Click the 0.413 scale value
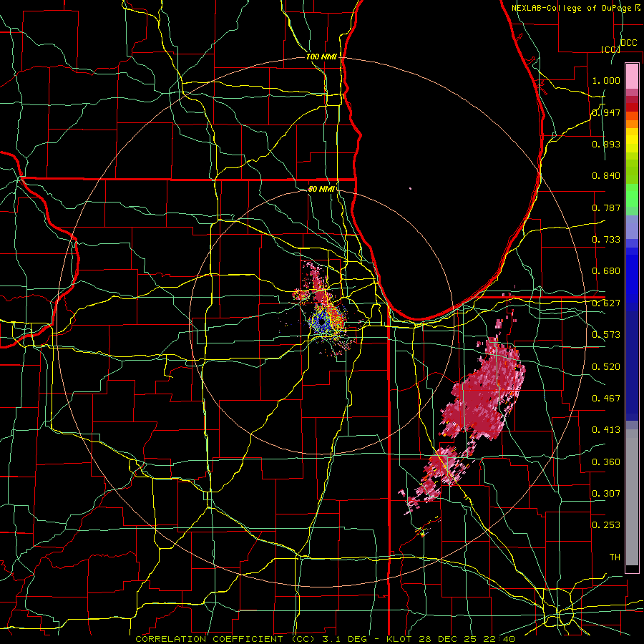The width and height of the screenshot is (644, 644). tap(606, 430)
